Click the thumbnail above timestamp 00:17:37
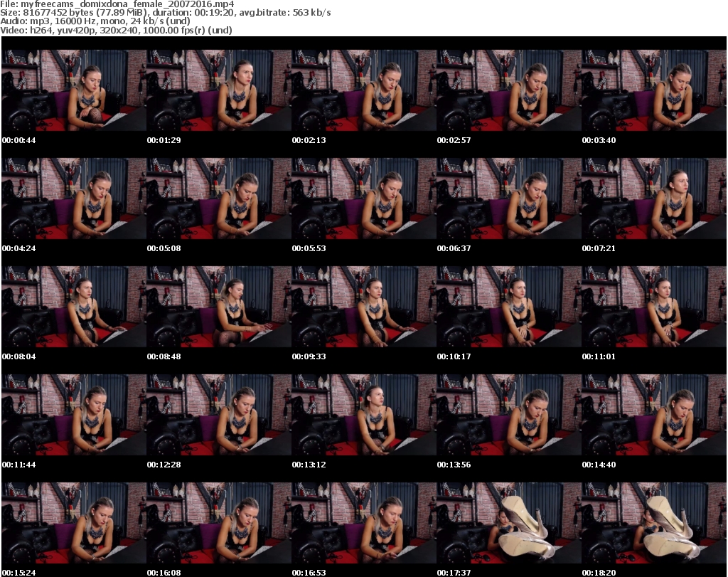This screenshot has height=577, width=728. point(509,524)
